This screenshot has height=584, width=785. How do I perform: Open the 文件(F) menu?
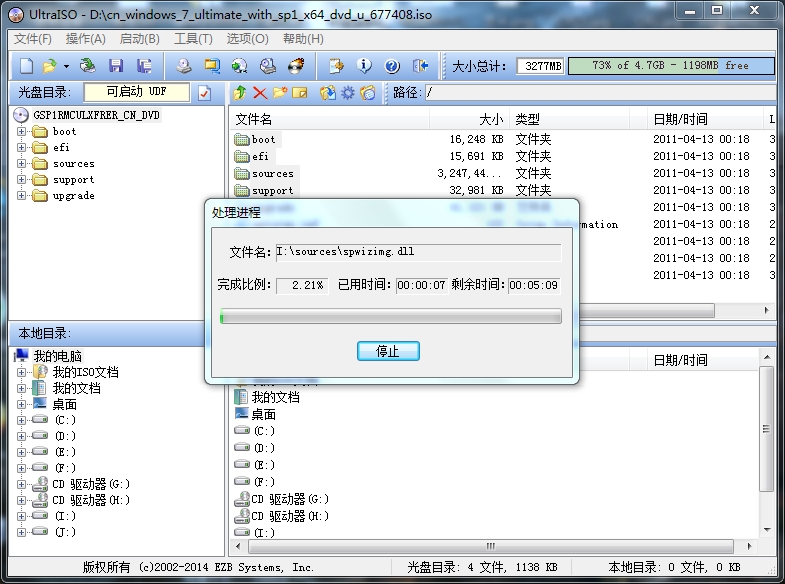coord(33,39)
